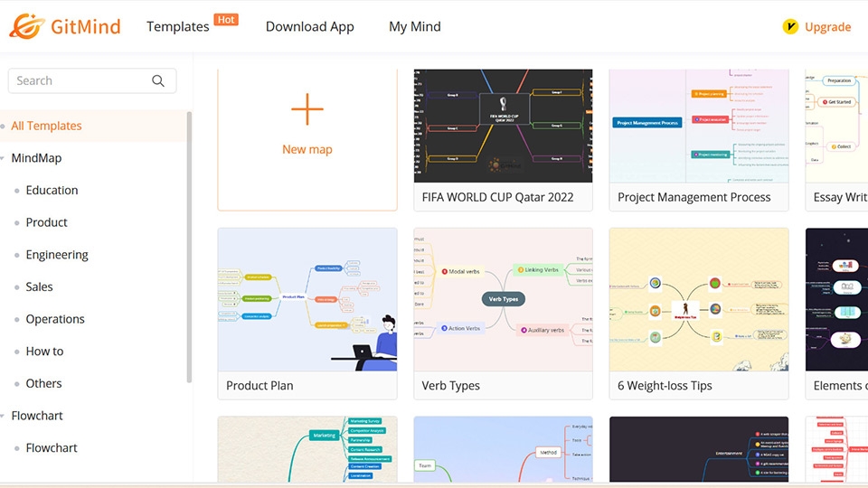Collapse the Flowchart parent category
The width and height of the screenshot is (868, 488).
[2, 416]
